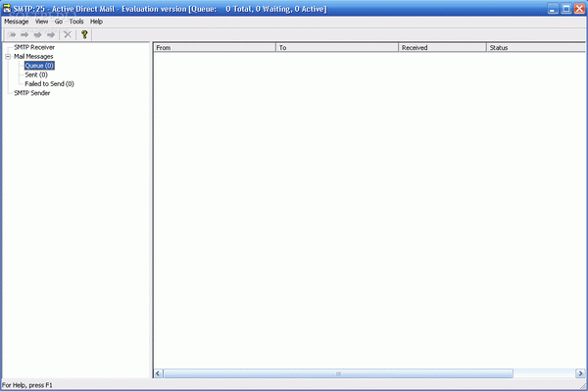Open the View menu

[41, 22]
